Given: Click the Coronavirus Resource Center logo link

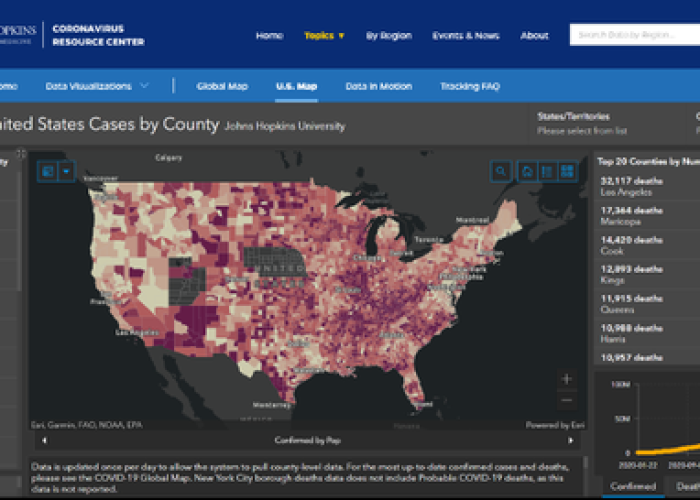Looking at the screenshot, I should (98, 35).
